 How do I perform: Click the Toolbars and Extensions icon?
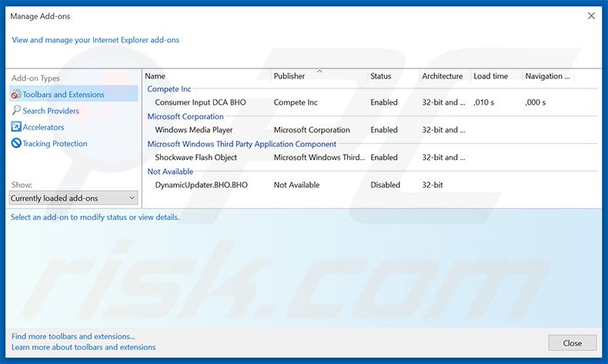[x=16, y=94]
